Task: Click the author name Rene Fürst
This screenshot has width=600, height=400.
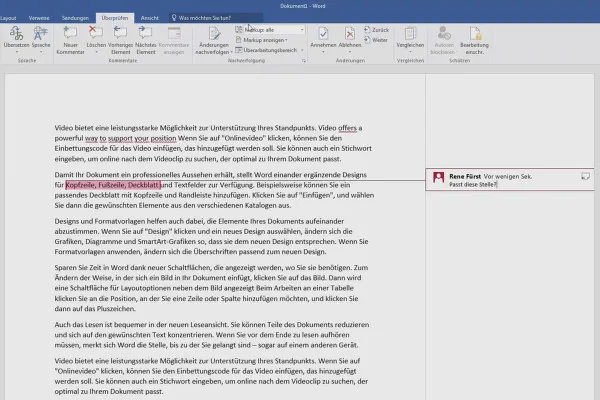Action: pos(465,176)
